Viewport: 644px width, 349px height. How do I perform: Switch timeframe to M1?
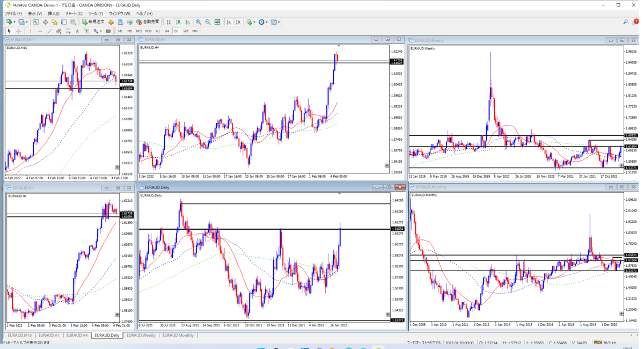[x=120, y=31]
